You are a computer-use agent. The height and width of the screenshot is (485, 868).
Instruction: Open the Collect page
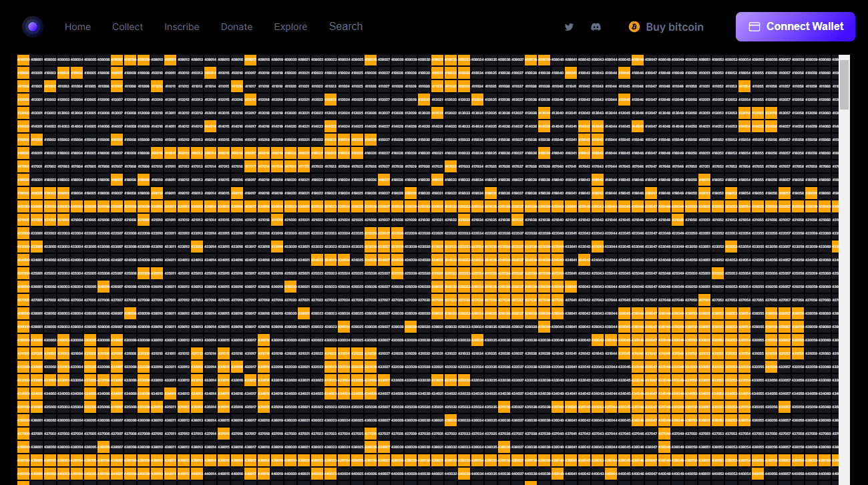coord(127,27)
